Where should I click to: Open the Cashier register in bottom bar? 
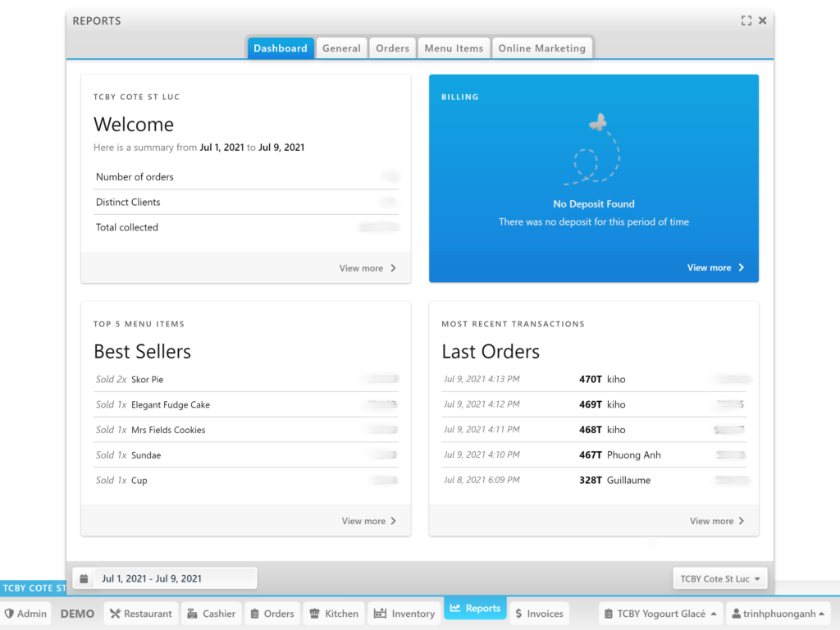click(211, 614)
